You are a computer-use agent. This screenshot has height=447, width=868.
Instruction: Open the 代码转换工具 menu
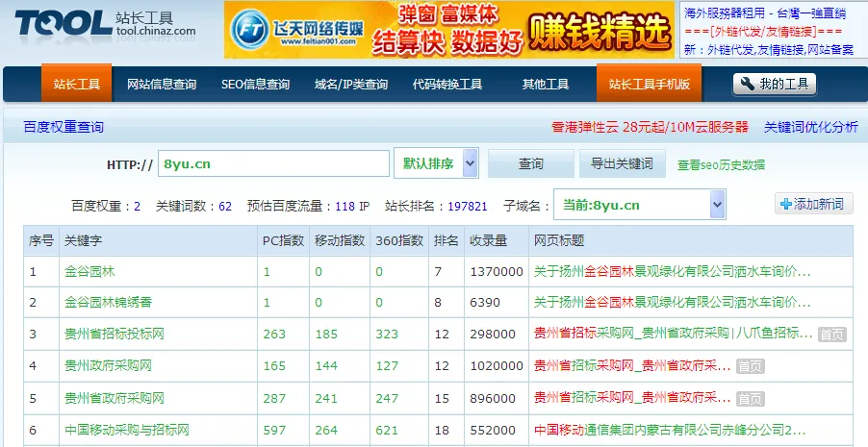click(x=447, y=84)
